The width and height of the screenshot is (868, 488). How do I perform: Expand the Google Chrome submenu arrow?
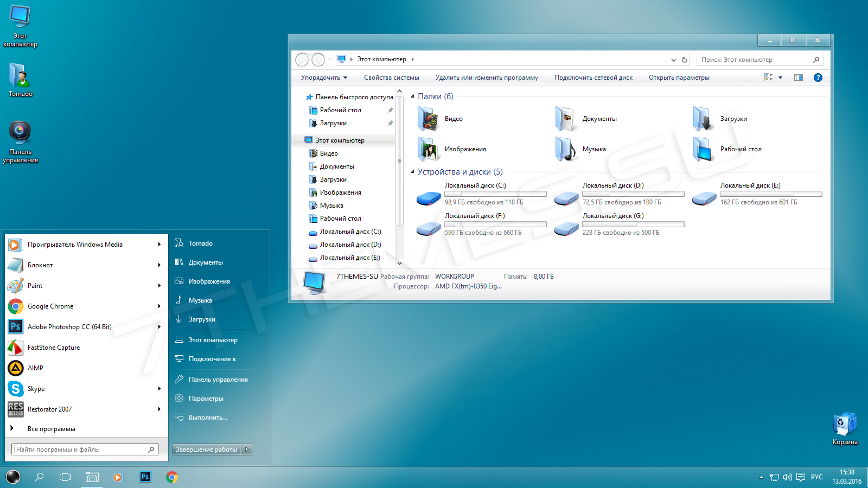point(159,306)
